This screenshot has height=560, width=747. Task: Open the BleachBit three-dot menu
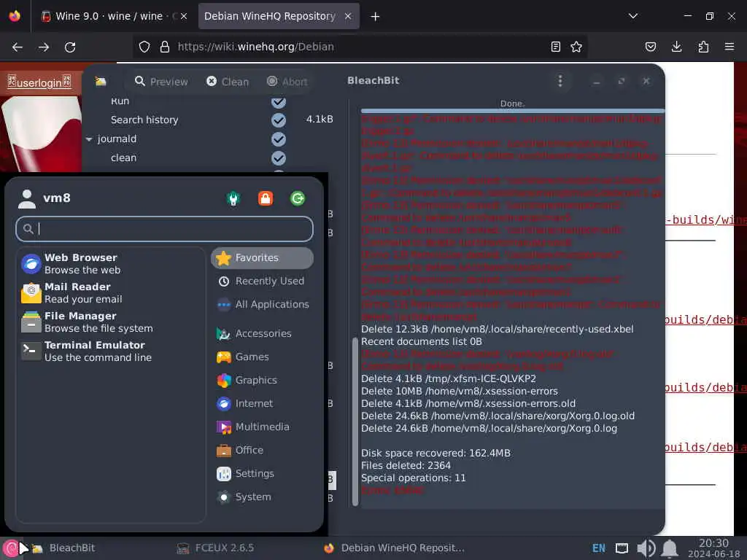(560, 81)
